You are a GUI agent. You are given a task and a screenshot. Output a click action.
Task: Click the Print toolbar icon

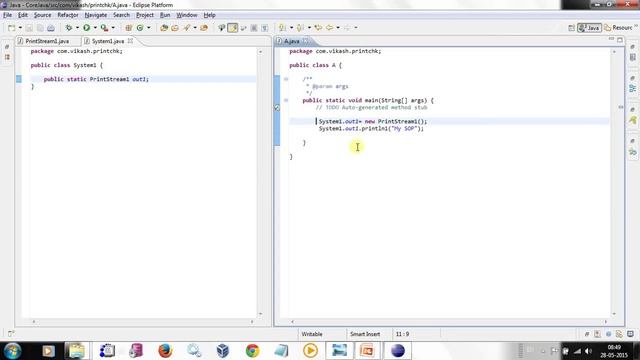click(x=51, y=28)
